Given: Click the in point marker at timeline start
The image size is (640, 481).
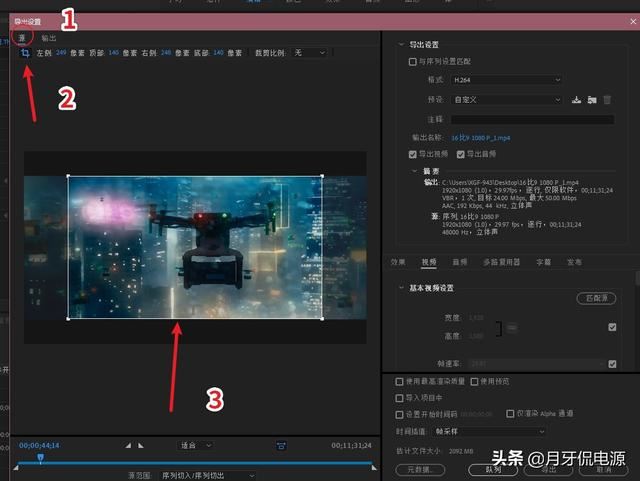Looking at the screenshot, I should coord(16,468).
